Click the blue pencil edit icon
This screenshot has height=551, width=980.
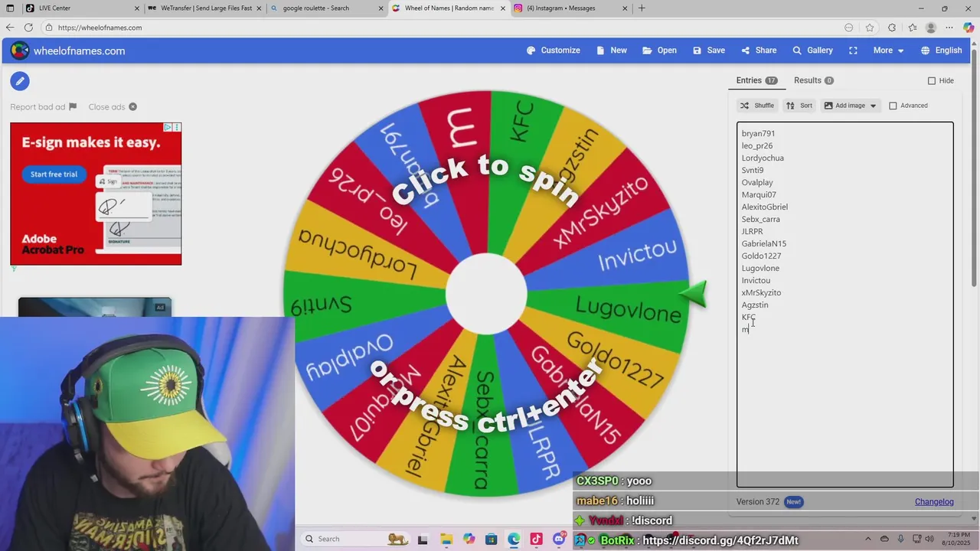coord(20,80)
